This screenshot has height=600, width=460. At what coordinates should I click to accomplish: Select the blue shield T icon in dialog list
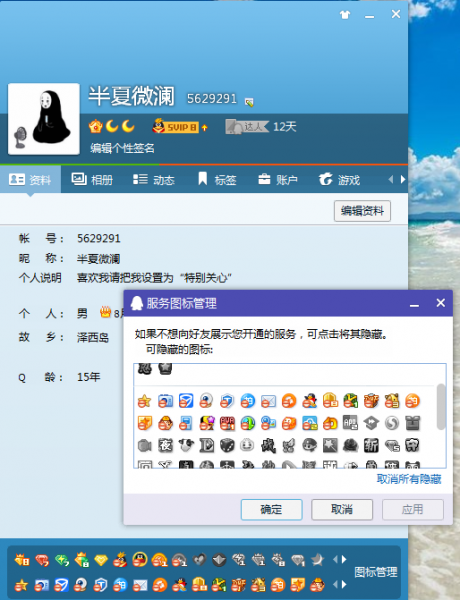point(227,401)
